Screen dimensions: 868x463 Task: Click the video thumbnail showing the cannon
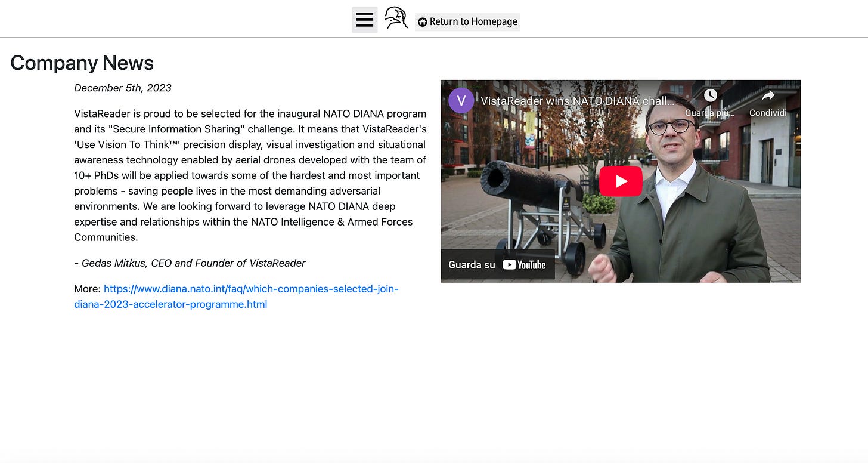point(621,181)
